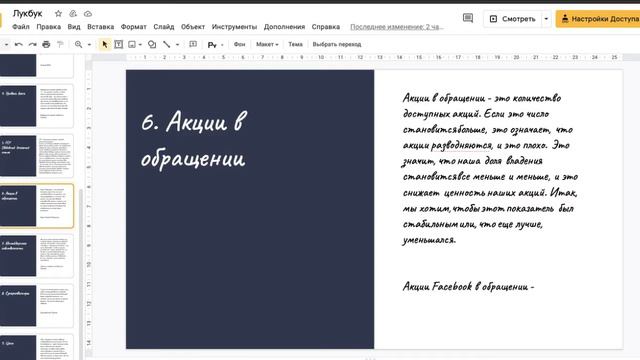
Task: Expand image insert options arrow
Action: coord(140,44)
